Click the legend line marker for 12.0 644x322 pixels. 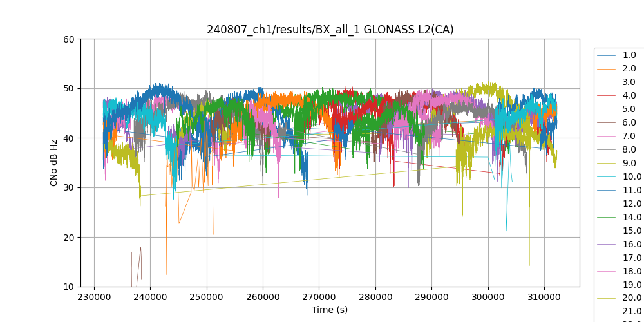coord(607,204)
